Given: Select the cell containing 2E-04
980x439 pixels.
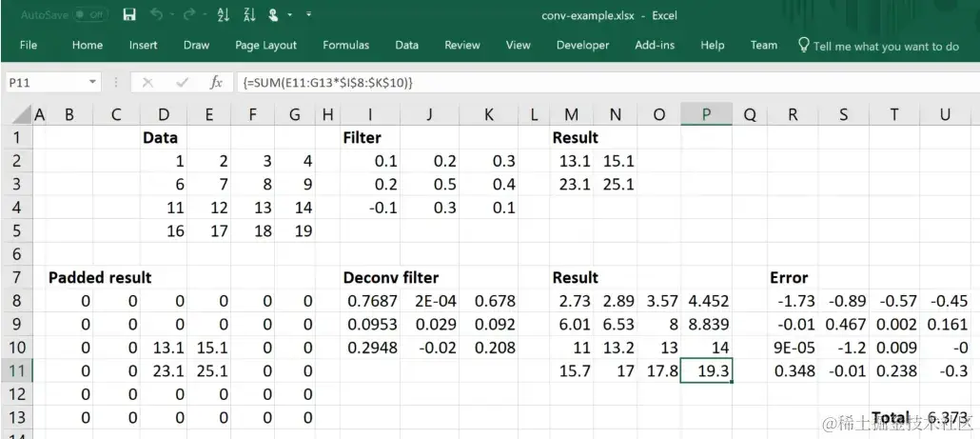Looking at the screenshot, I should pyautogui.click(x=430, y=301).
